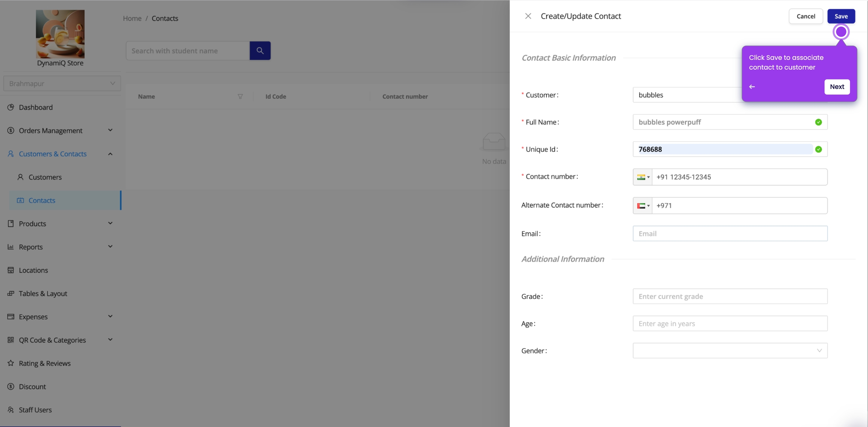
Task: Click the Cancel button
Action: click(805, 16)
